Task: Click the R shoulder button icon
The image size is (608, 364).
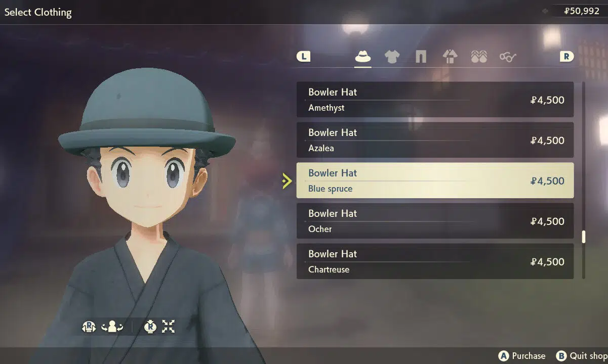Action: (567, 57)
